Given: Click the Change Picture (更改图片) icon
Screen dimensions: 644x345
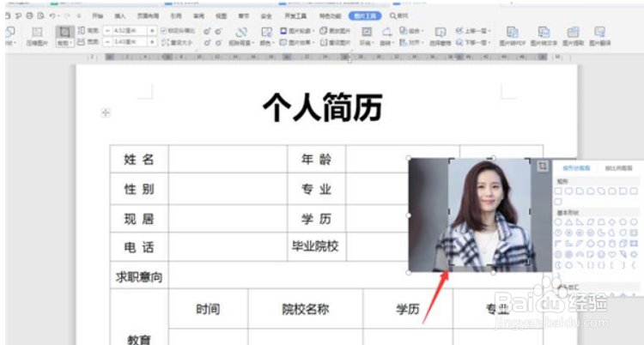Looking at the screenshot, I should [x=323, y=31].
